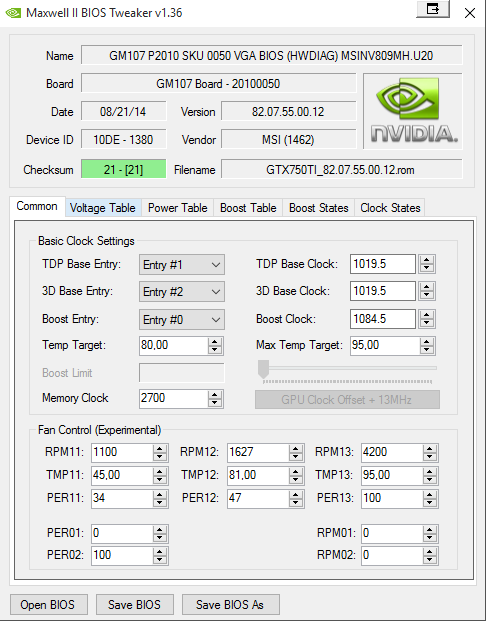486x621 pixels.
Task: Click the disabled Boost Limit field
Action: (x=182, y=373)
